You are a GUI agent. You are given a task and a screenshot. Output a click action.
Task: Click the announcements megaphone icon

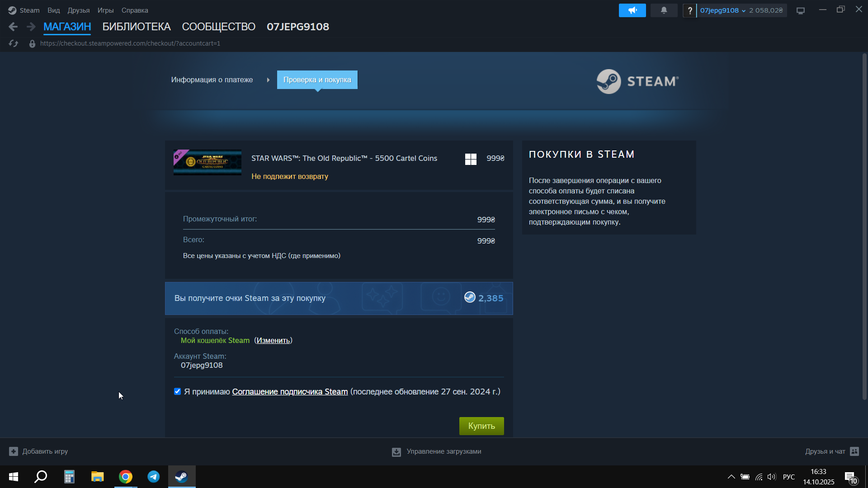point(632,10)
